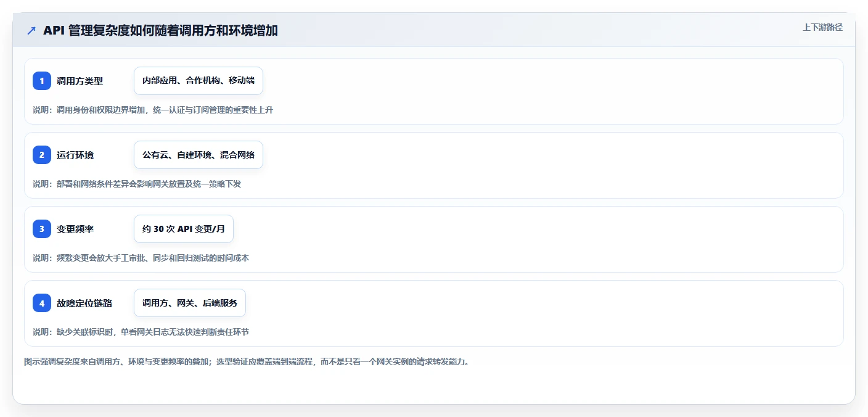Viewport: 868px width, 417px height.
Task: Click the note about 统一认证与订阅管理的重要性上升
Action: [153, 110]
